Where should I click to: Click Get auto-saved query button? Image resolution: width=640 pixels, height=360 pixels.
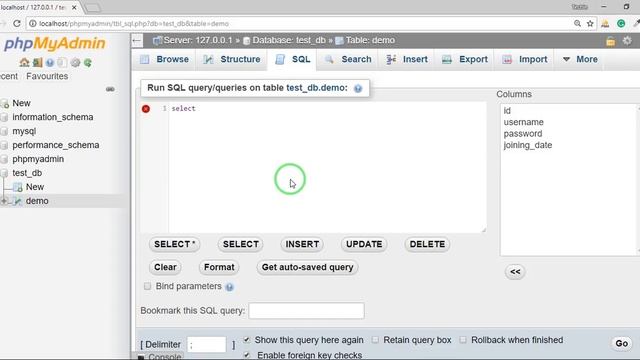coord(307,267)
